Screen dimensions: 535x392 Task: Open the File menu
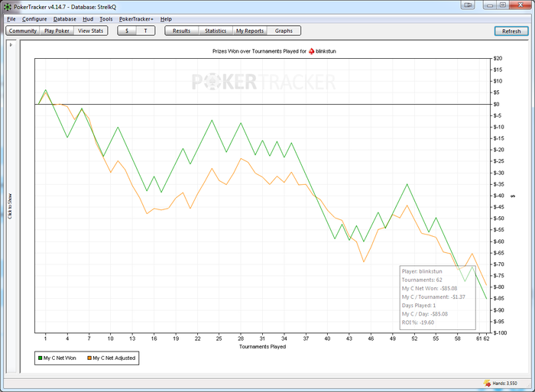tap(11, 19)
